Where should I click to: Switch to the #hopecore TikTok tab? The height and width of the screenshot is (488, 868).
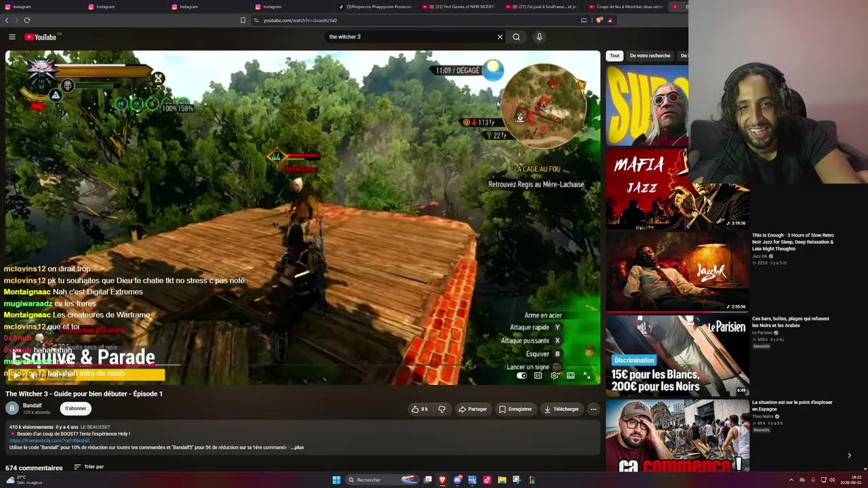coord(375,7)
